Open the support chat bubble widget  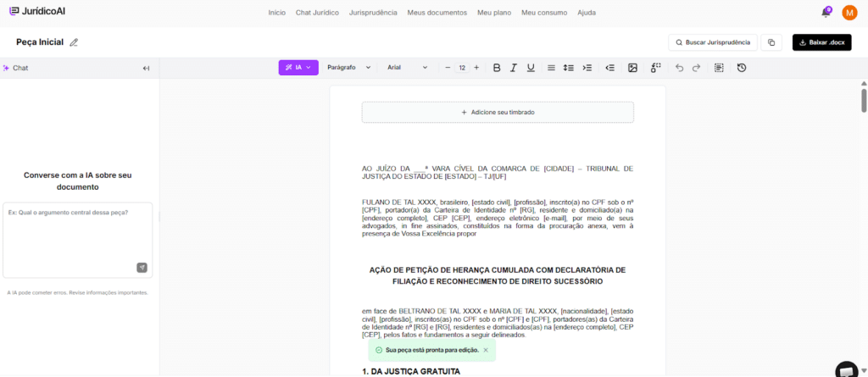[x=847, y=370]
